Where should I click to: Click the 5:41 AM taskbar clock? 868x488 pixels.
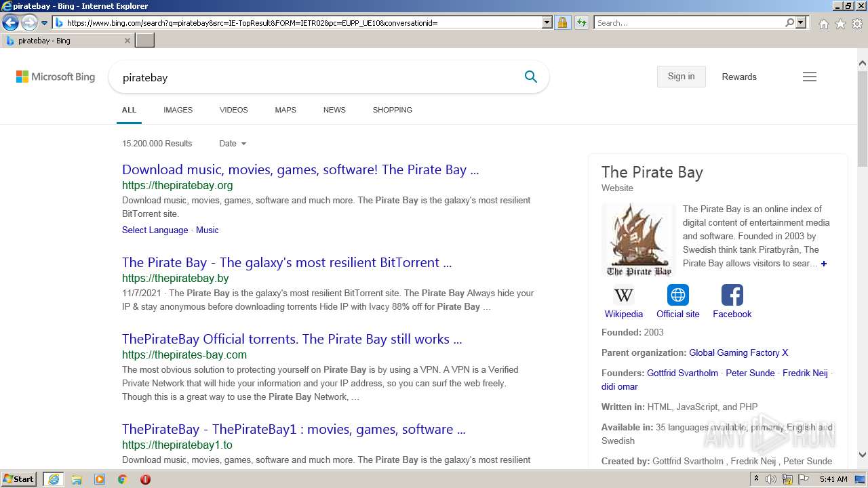[x=833, y=479]
